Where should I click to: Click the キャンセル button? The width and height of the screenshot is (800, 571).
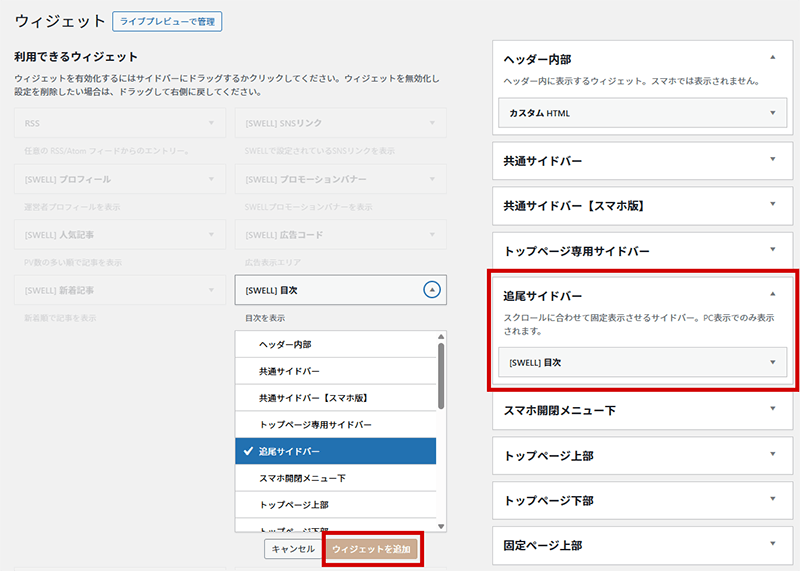[293, 549]
